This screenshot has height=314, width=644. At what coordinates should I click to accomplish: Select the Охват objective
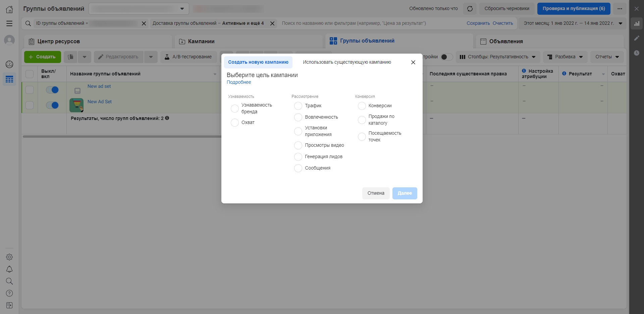click(235, 123)
